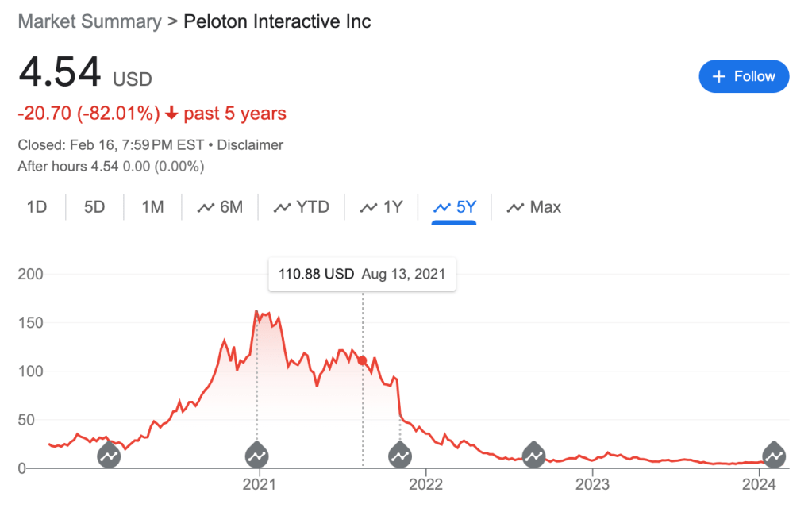Select the 5D time range tab

[x=94, y=207]
